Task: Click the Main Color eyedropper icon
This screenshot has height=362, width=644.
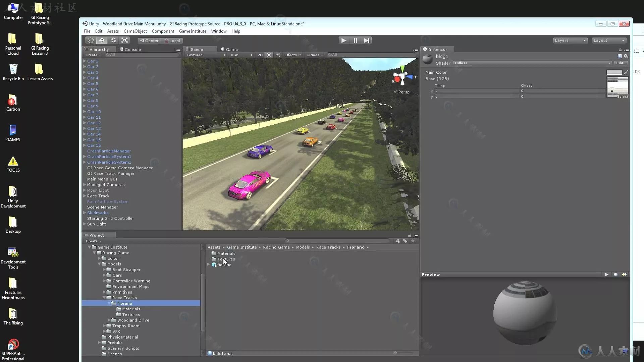Action: coord(626,72)
